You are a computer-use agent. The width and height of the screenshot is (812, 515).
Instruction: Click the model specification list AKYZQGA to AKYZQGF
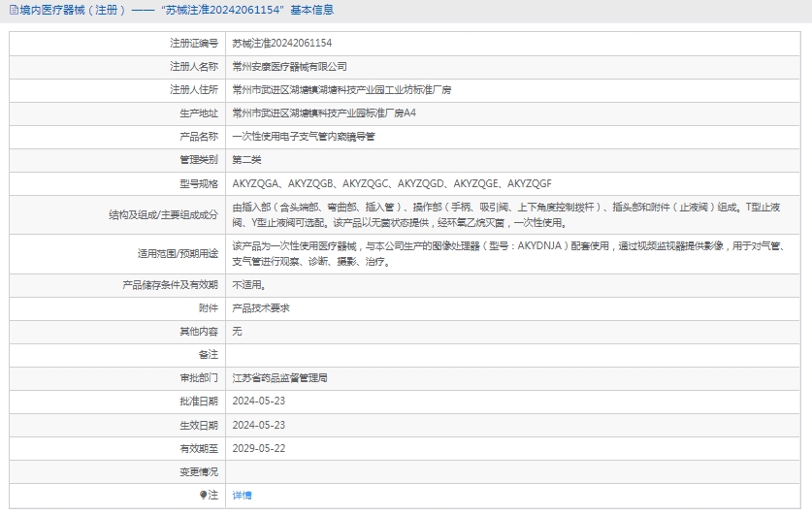[392, 183]
